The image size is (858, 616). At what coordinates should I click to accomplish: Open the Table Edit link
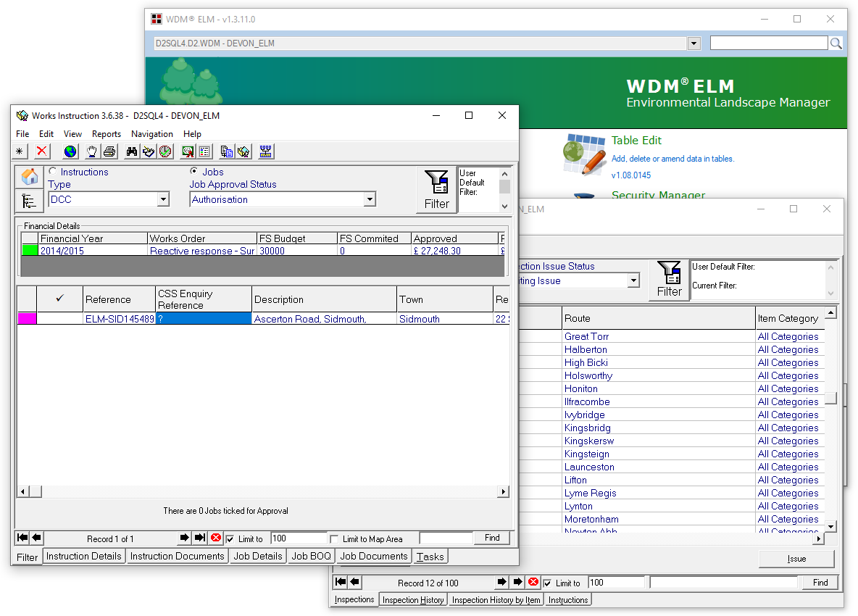coord(636,141)
